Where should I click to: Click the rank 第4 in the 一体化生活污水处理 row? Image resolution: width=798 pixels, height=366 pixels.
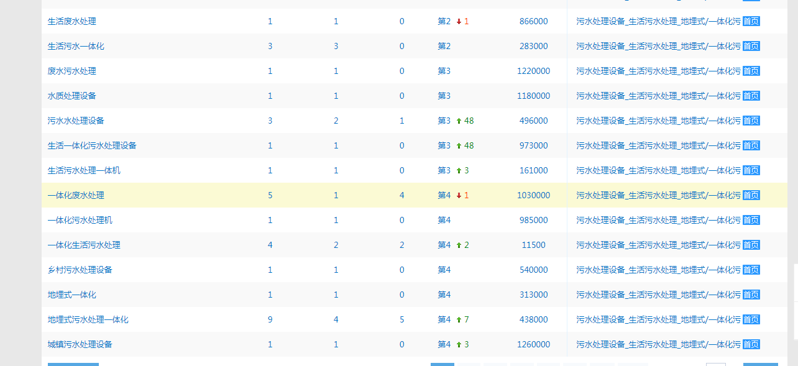444,245
